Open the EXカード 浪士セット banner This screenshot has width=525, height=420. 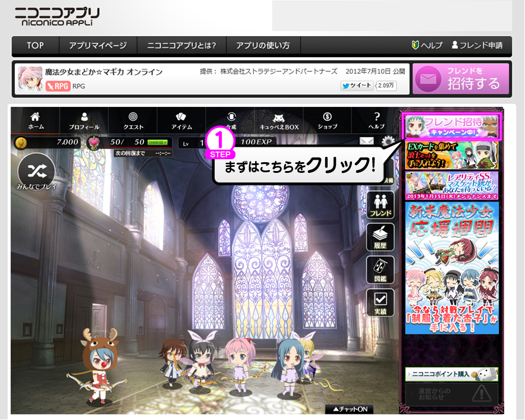coord(452,155)
